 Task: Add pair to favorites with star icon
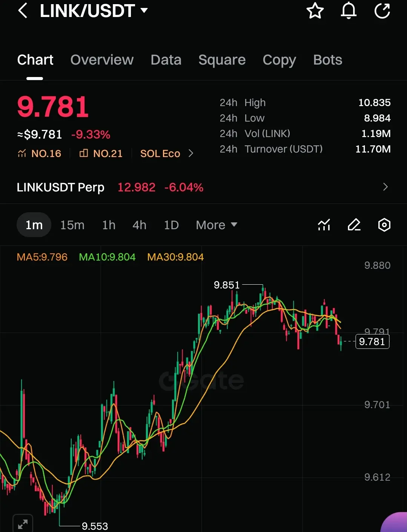point(315,11)
